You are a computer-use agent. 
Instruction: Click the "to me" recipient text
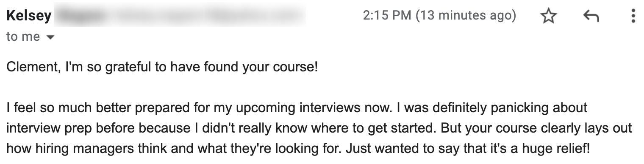point(23,37)
